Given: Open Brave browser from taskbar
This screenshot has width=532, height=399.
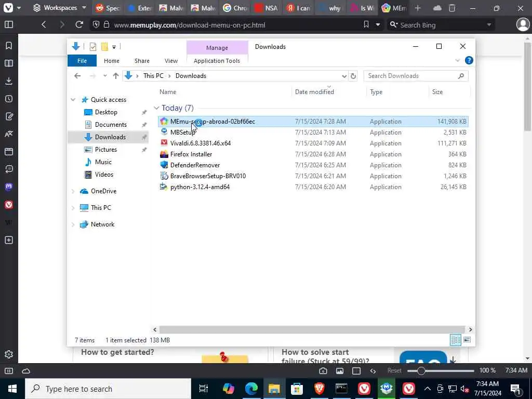Looking at the screenshot, I should (x=319, y=389).
